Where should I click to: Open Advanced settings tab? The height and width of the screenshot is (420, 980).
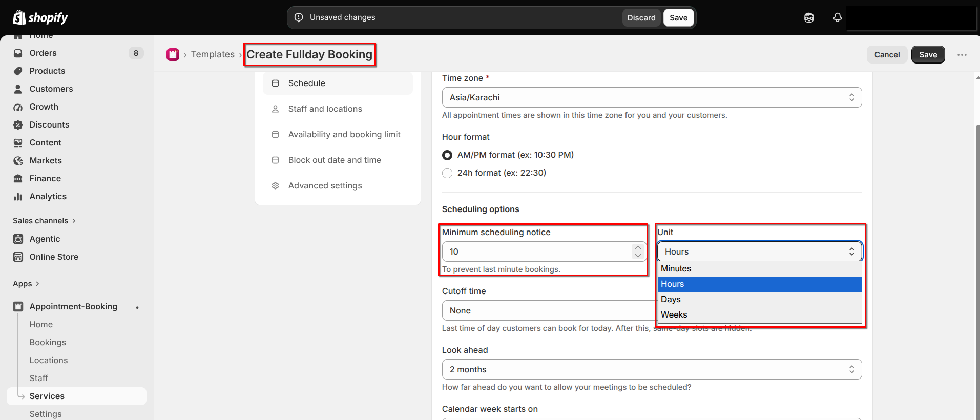[337, 186]
